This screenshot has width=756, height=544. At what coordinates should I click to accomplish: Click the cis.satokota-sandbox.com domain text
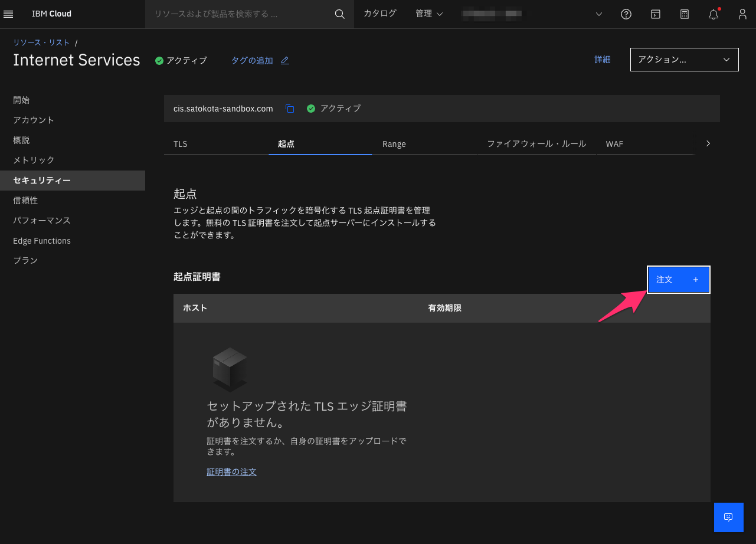pyautogui.click(x=223, y=109)
